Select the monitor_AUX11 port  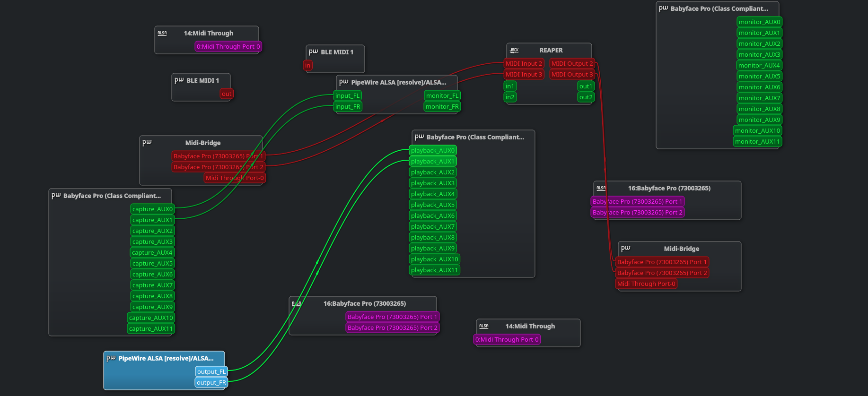757,141
